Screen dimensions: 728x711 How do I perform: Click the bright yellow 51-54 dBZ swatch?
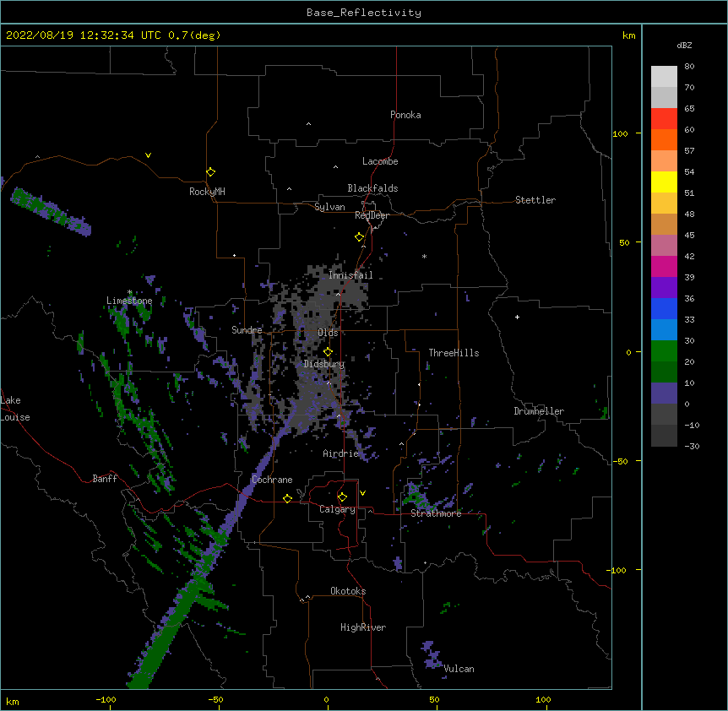(664, 182)
